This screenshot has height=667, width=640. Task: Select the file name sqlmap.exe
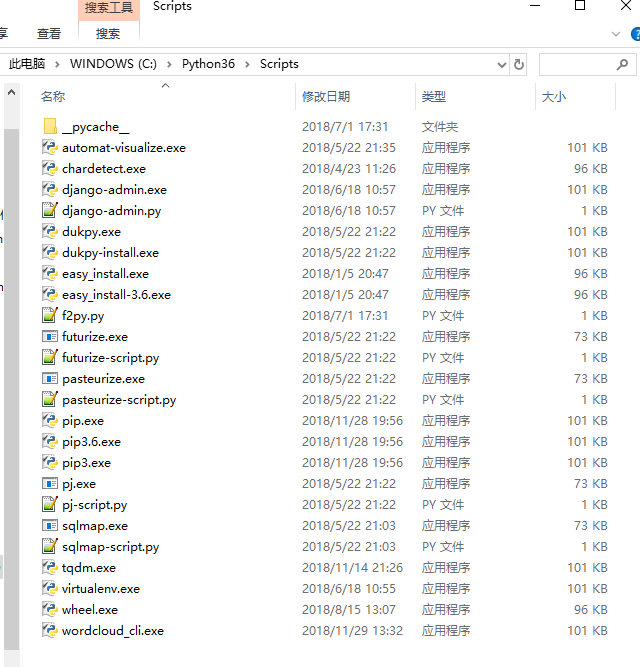(95, 526)
